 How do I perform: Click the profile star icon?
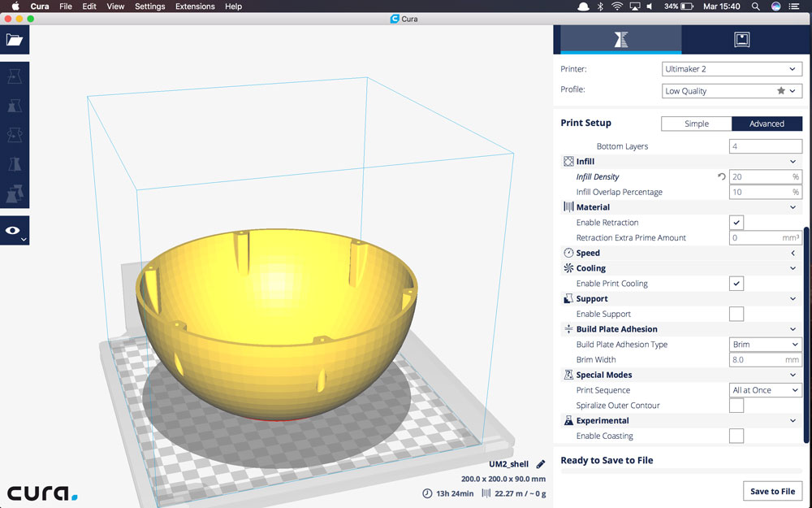[x=781, y=91]
